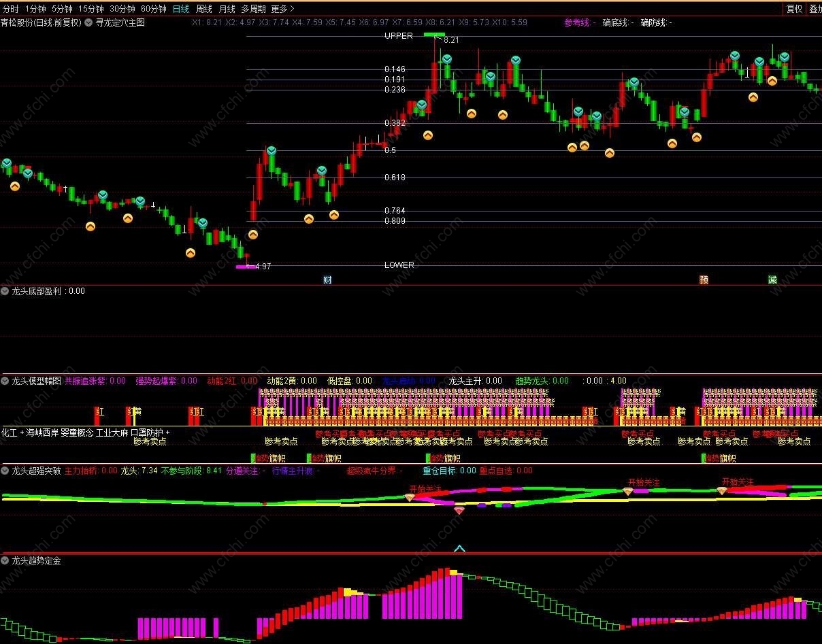
Task: Click the 0.809 Fibonacci level label
Action: click(x=395, y=221)
